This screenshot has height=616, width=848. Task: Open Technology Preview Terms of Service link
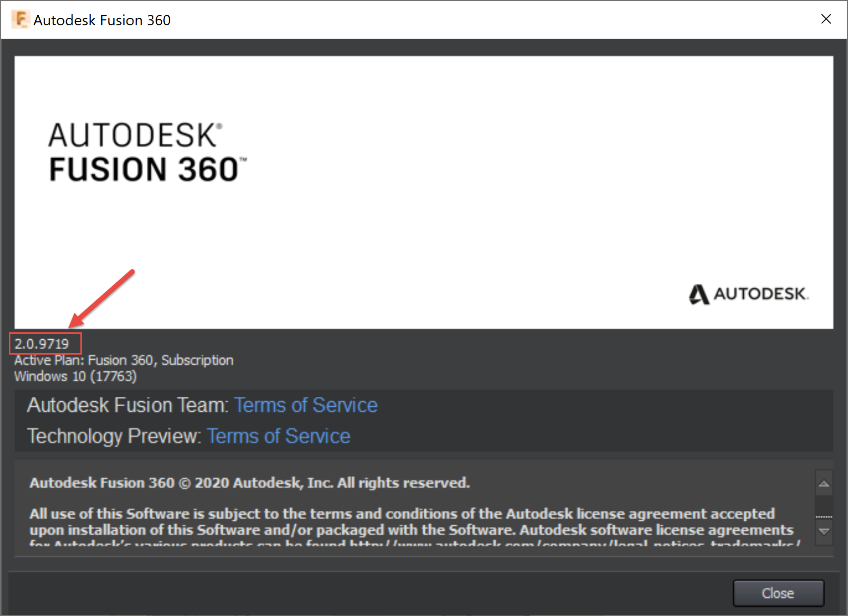click(278, 436)
